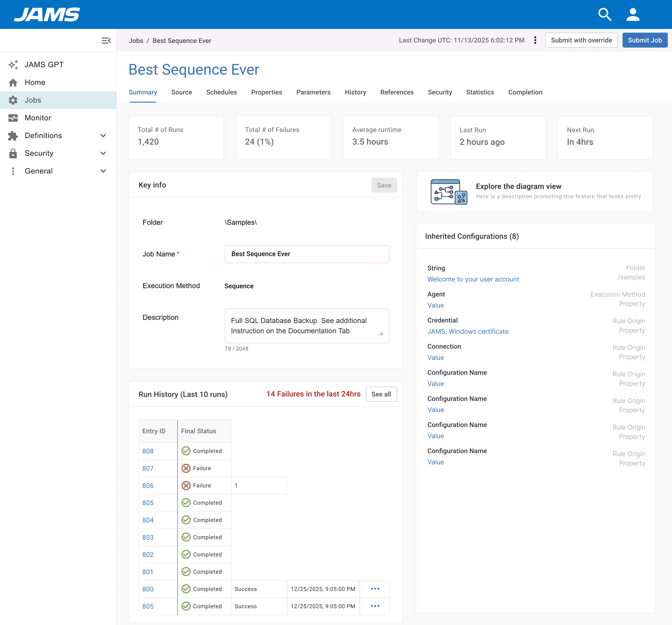Open Monitor from the sidebar
The height and width of the screenshot is (625, 672).
tap(38, 118)
